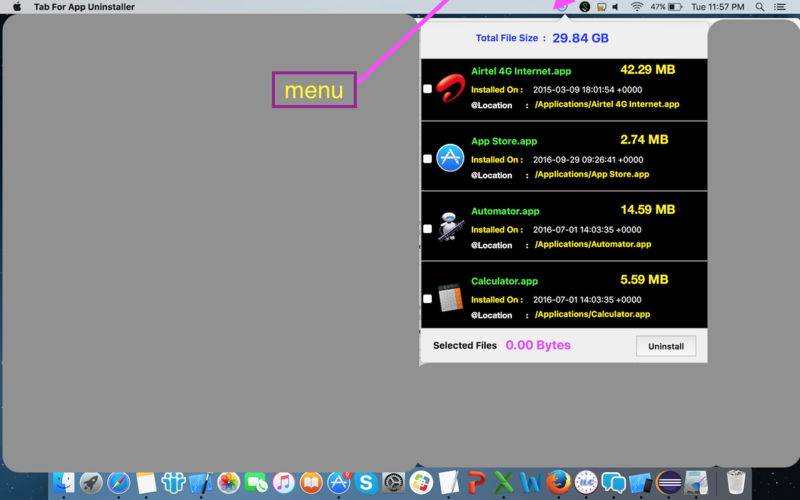
Task: Click the volume icon in the menu bar
Action: pyautogui.click(x=616, y=7)
